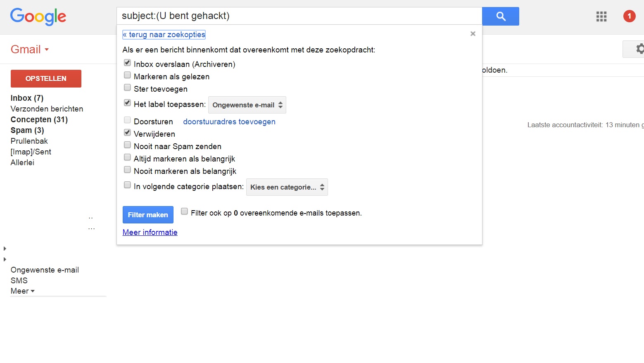
Task: Open the Ongewenste e-mail label dropdown
Action: point(247,105)
